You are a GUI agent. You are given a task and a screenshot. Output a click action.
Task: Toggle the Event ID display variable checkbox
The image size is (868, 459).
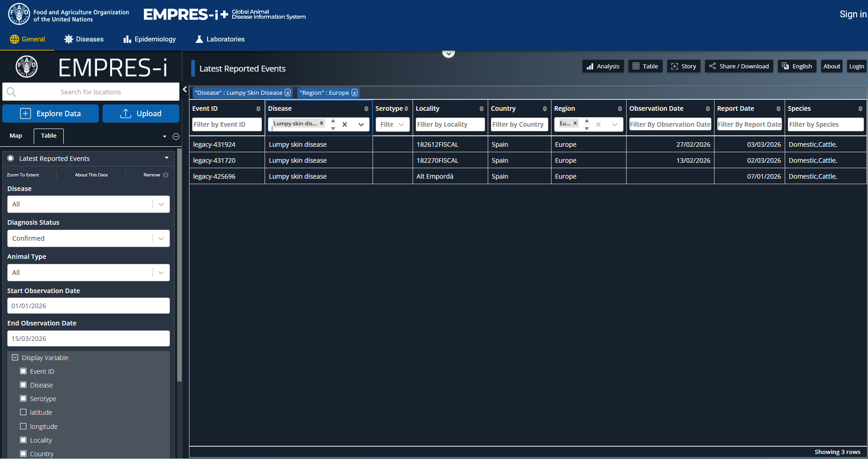23,371
